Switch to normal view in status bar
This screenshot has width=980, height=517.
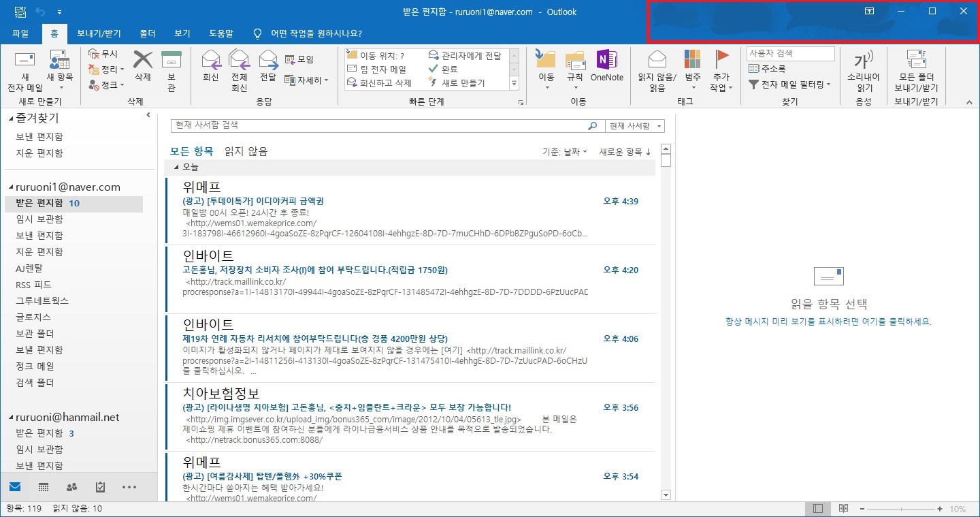coord(818,509)
